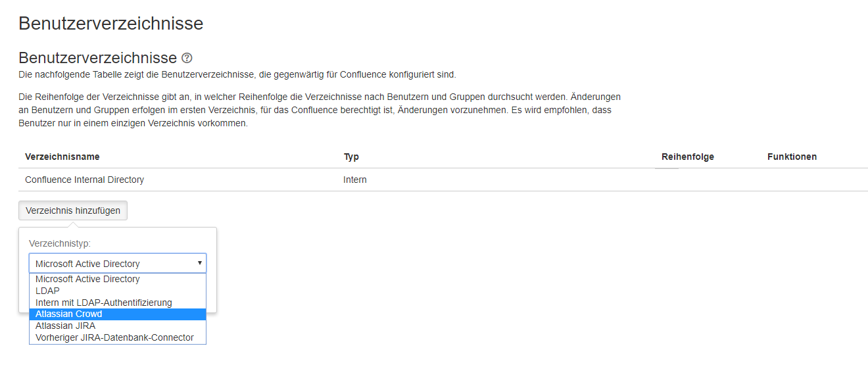This screenshot has height=367, width=868.
Task: Pick the highlighted Atlassian Crowd option
Action: (x=69, y=314)
